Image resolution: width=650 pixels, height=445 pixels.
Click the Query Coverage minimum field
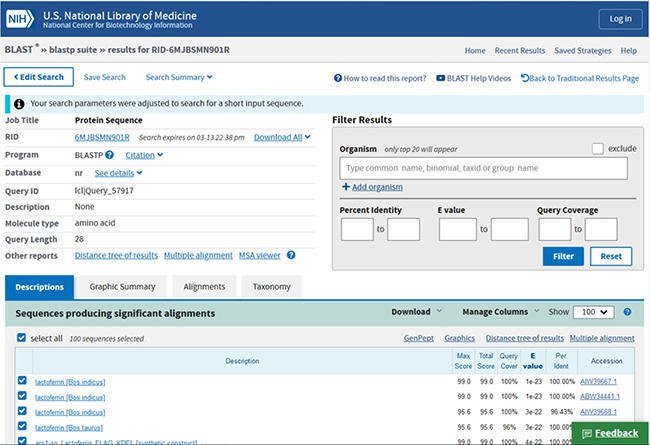pos(555,229)
